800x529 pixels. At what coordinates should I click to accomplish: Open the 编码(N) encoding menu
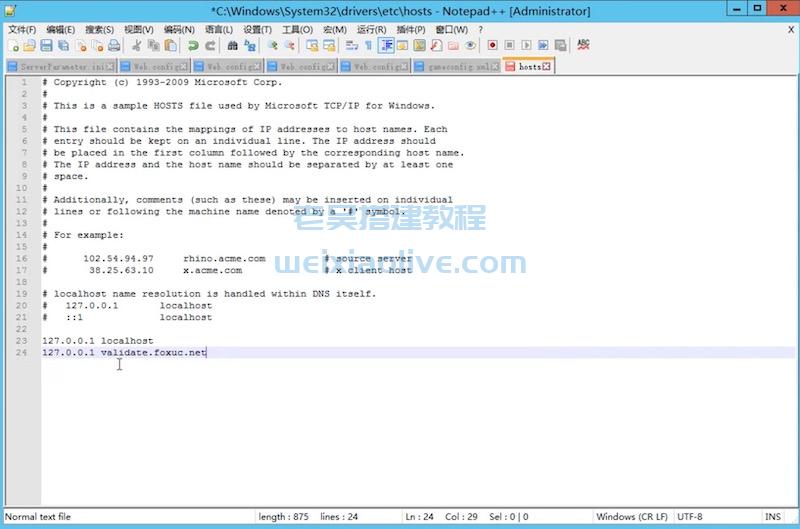pos(180,30)
